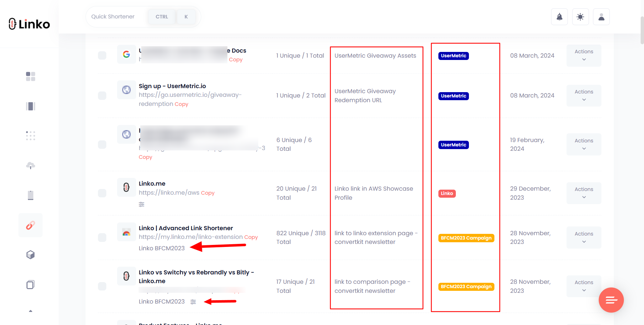
Task: Open the copy pages icon in sidebar
Action: [31, 284]
